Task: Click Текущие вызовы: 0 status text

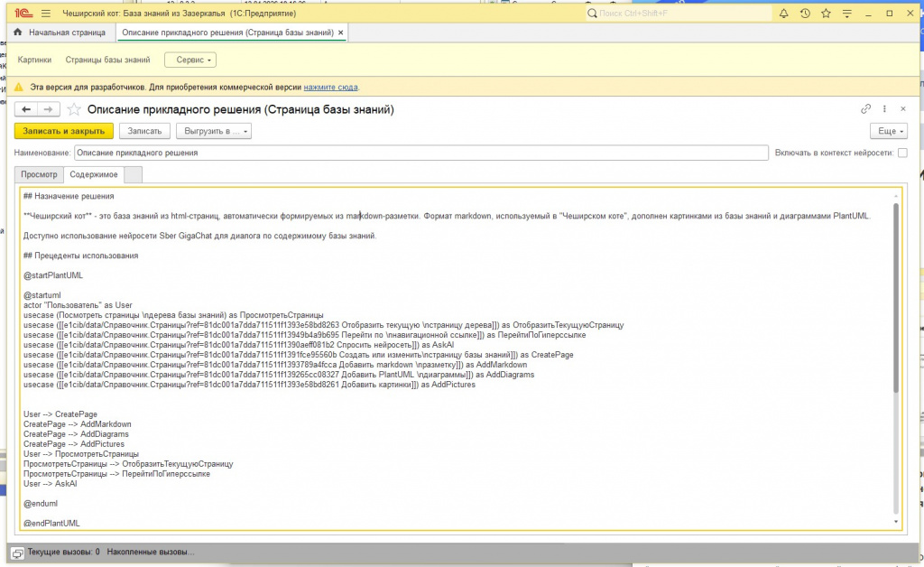Action: (64, 553)
